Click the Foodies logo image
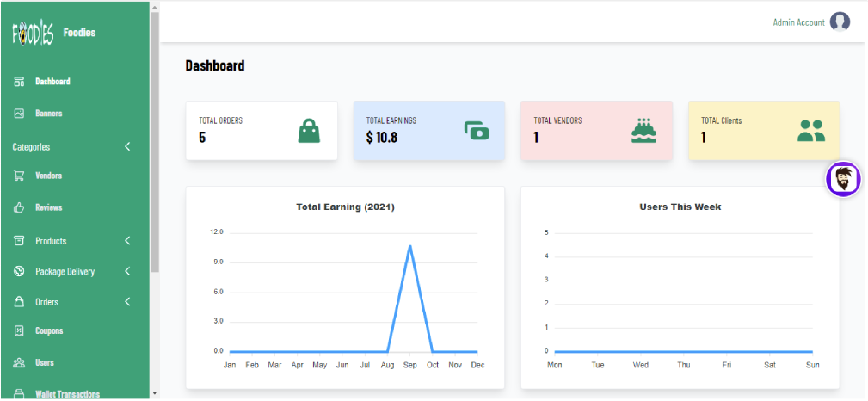Screen dimensions: 868x401 (33, 34)
